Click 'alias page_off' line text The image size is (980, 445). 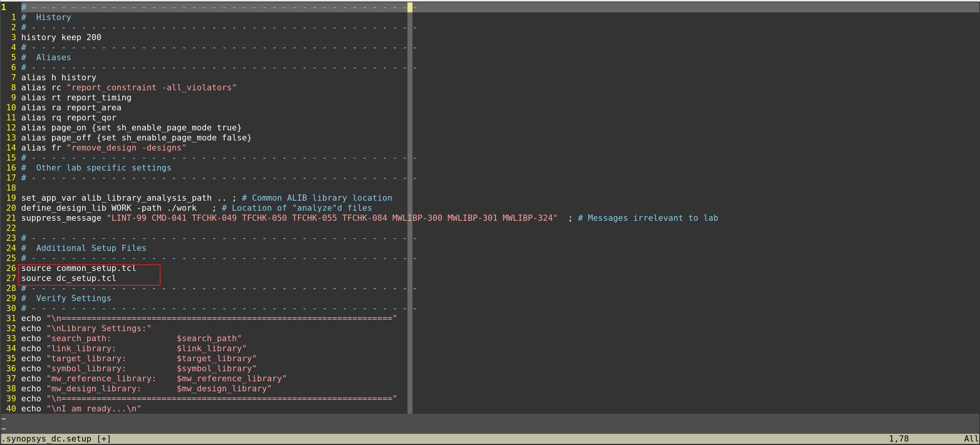tap(56, 138)
